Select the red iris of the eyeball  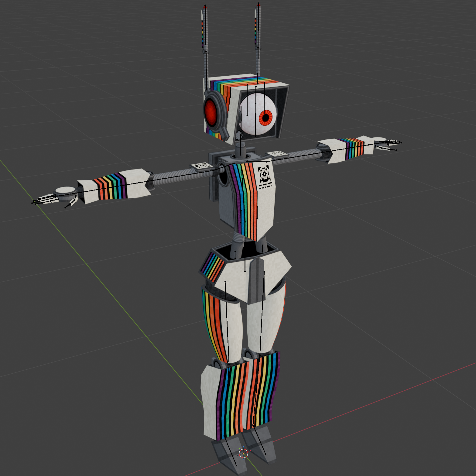pyautogui.click(x=265, y=118)
